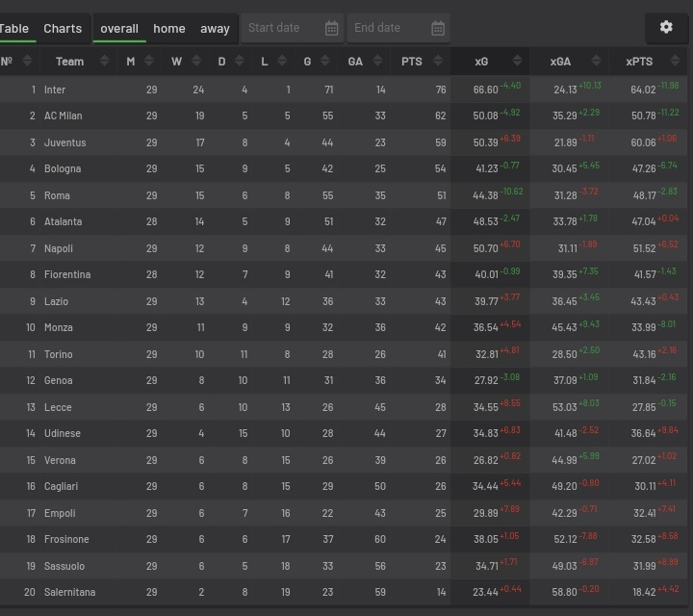Click the Team column header label

coord(70,62)
